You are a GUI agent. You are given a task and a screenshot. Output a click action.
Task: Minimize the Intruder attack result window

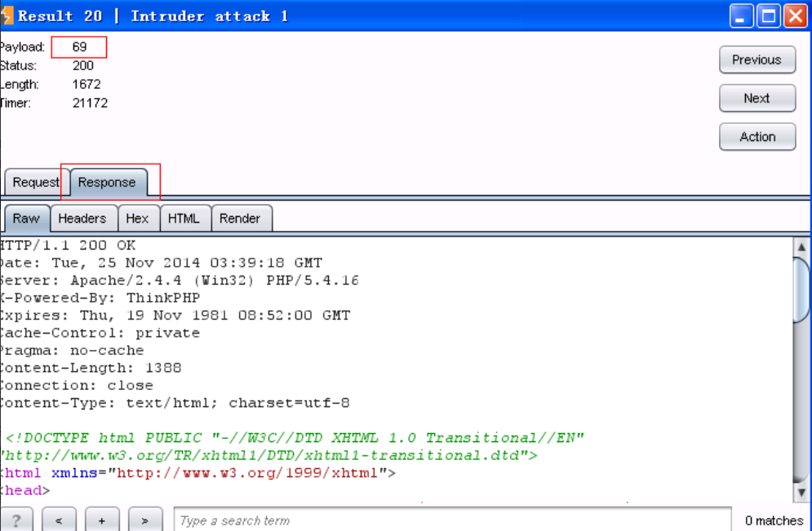pos(741,16)
